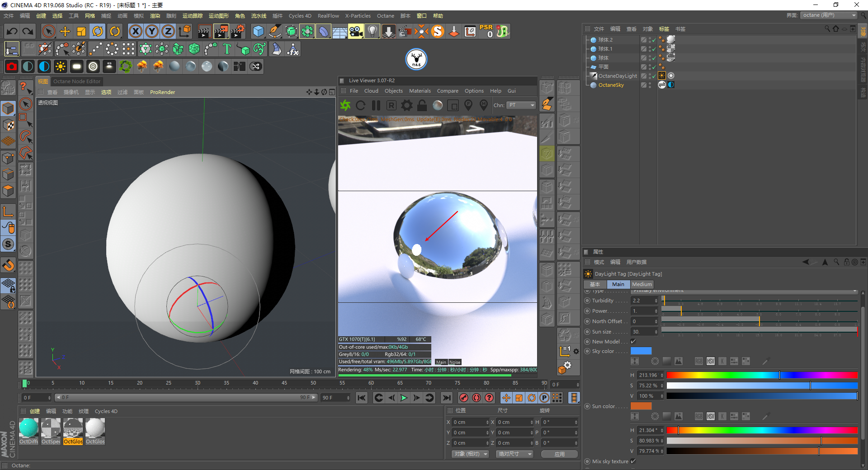The width and height of the screenshot is (868, 470).
Task: Click Sun size value stepper arrows
Action: (x=656, y=332)
